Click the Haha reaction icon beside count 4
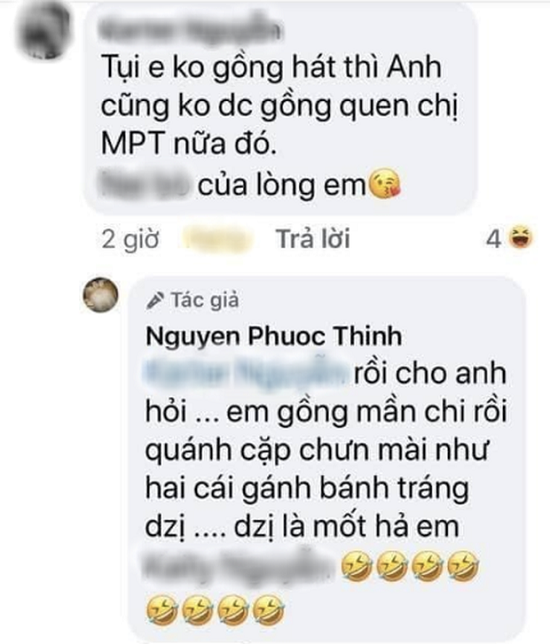This screenshot has height=644, width=550. click(x=521, y=238)
